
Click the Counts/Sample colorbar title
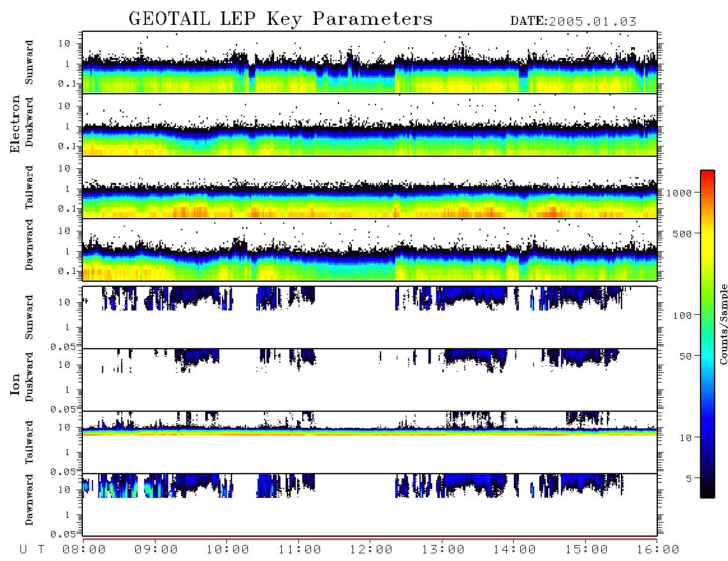[723, 324]
